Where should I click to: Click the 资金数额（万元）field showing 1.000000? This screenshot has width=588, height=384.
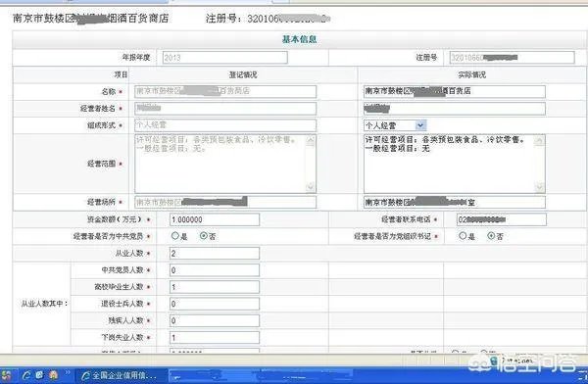tap(214, 219)
